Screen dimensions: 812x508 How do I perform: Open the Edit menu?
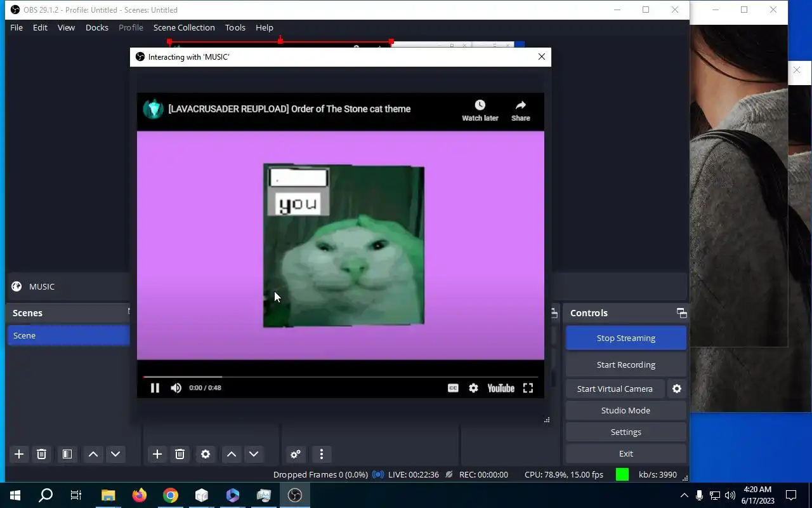coord(40,27)
